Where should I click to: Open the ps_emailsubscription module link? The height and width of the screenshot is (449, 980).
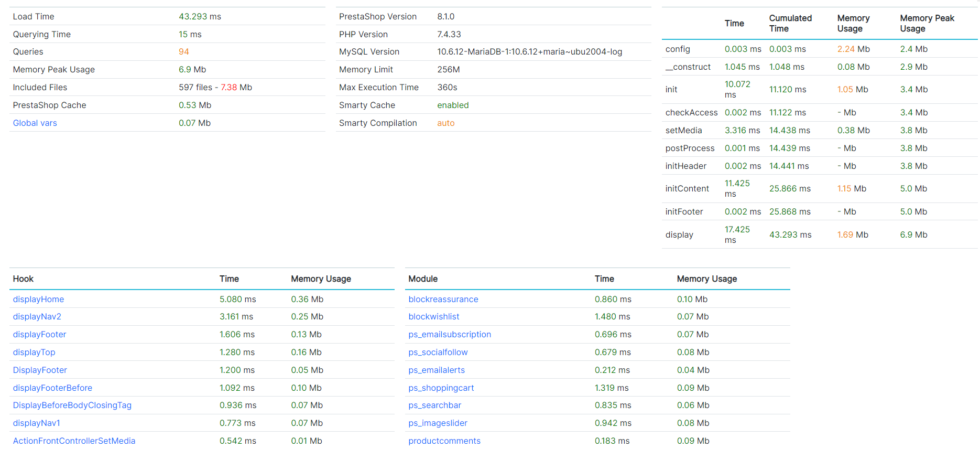point(449,335)
